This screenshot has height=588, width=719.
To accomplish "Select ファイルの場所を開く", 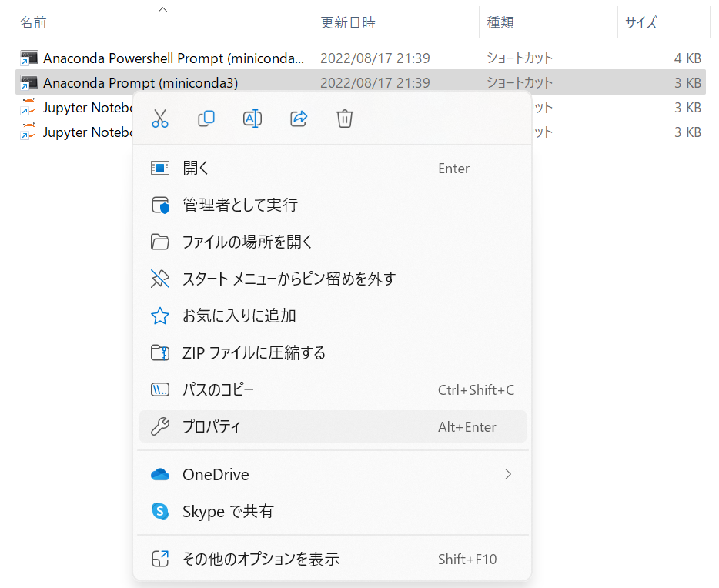I will click(x=333, y=242).
